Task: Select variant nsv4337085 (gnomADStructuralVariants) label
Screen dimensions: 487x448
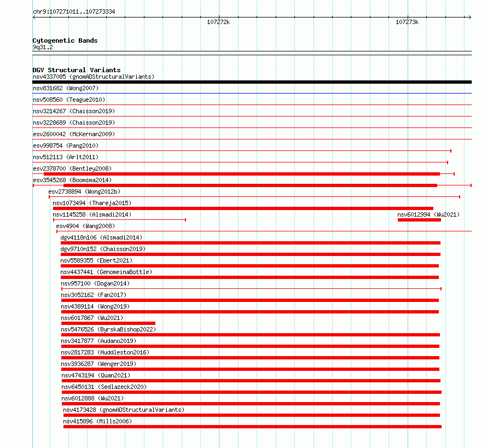Action: point(94,77)
